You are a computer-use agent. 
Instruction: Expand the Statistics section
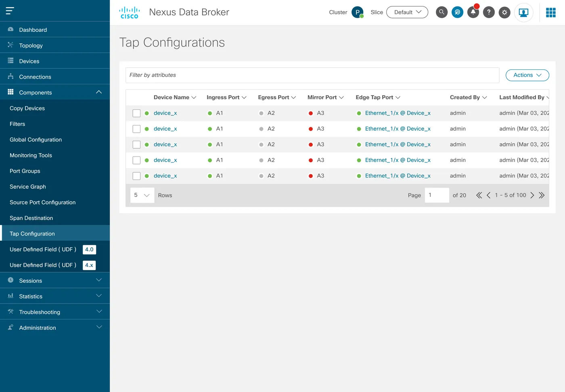55,296
